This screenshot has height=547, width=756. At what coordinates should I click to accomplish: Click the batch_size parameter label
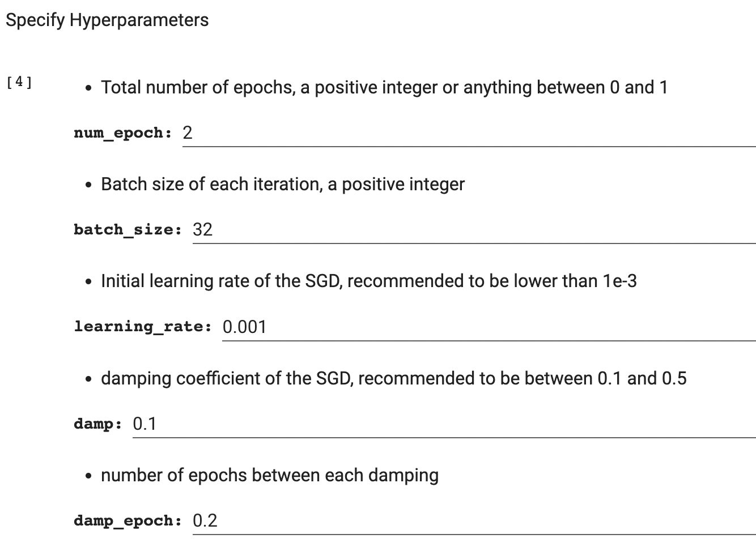click(128, 230)
